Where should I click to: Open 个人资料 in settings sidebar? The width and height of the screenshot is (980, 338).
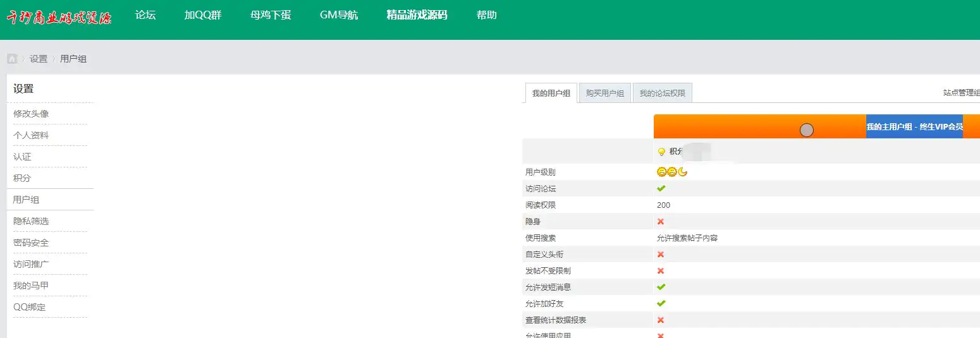tap(31, 135)
